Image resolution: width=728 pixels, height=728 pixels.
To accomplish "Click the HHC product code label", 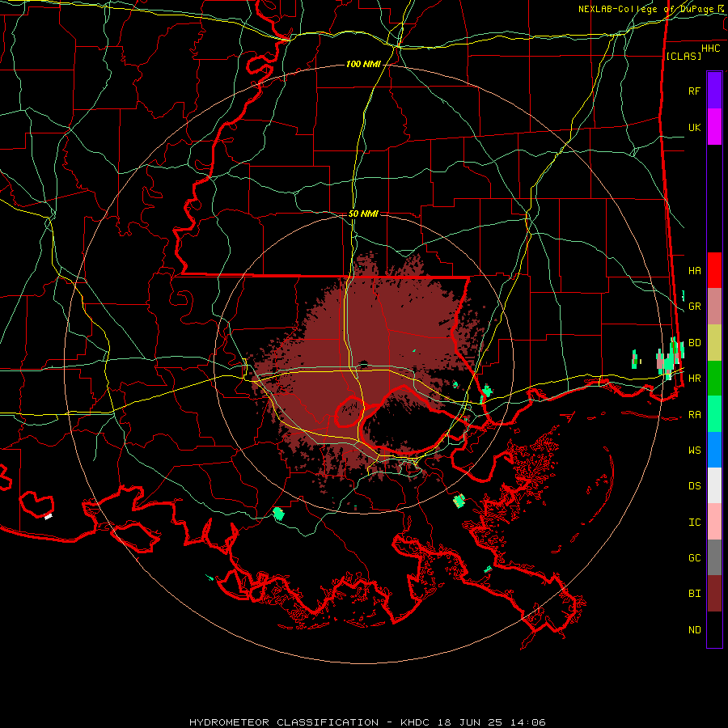I will click(710, 49).
